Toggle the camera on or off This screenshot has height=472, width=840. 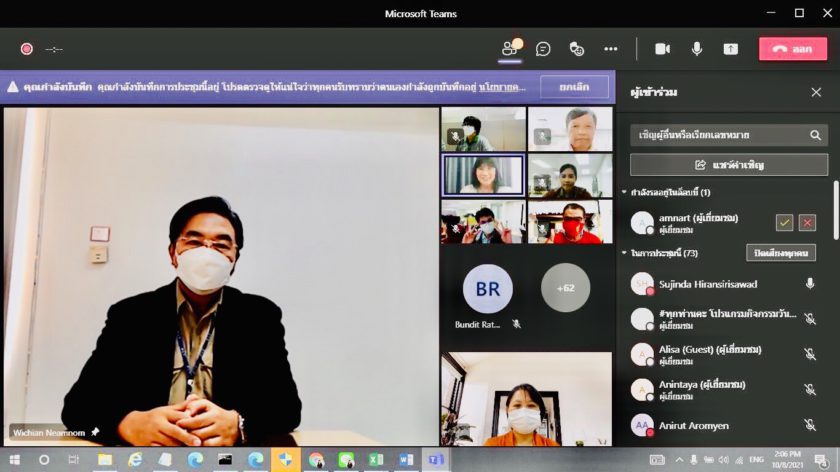tap(662, 48)
